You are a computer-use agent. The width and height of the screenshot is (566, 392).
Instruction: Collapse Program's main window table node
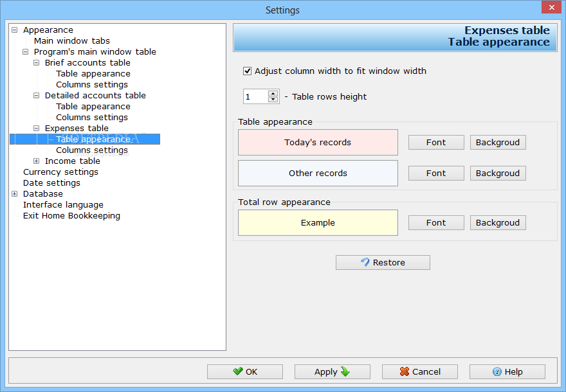[25, 52]
